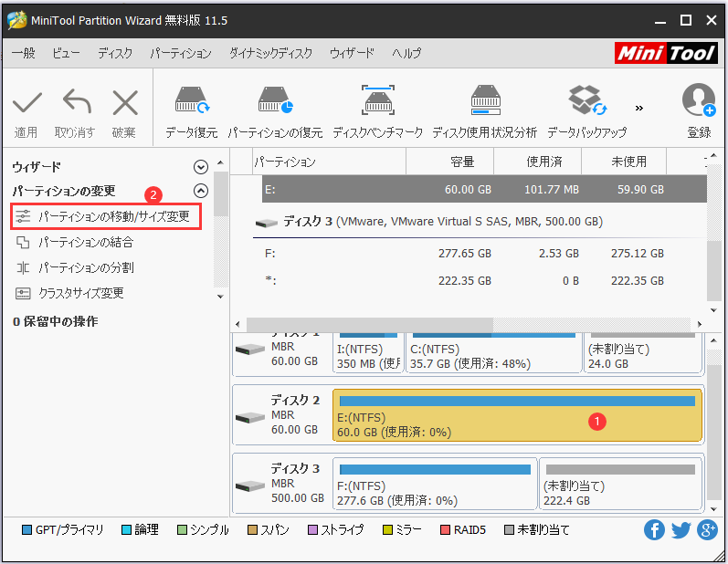The width and height of the screenshot is (728, 564).
Task: Select Split Partition (パーティションの分割)
Action: [74, 267]
